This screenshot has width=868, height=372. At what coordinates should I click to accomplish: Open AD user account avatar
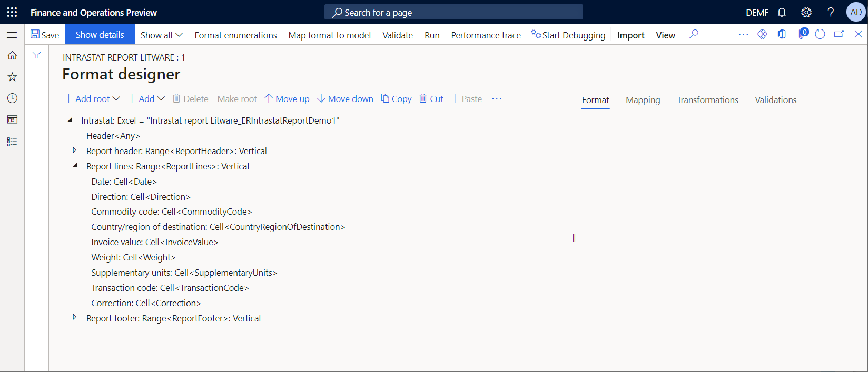[856, 12]
